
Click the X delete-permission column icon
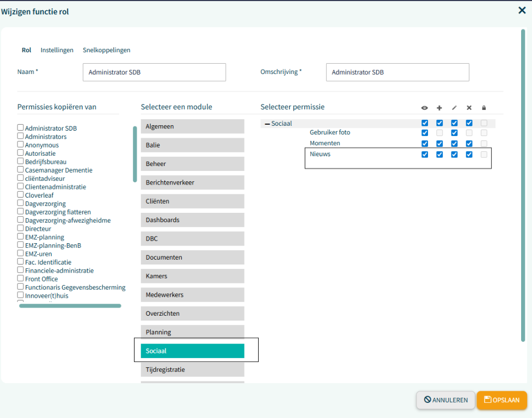469,108
